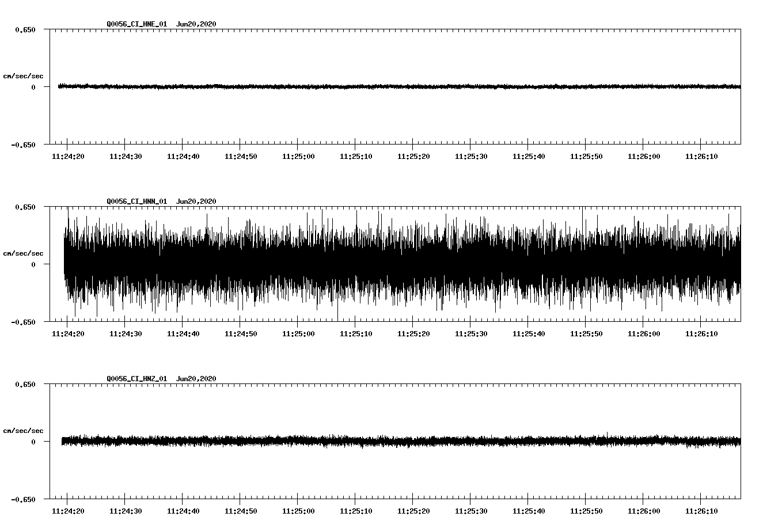Click 11:25:30 time label under HNE plot
The height and width of the screenshot is (532, 782).
[x=471, y=157]
